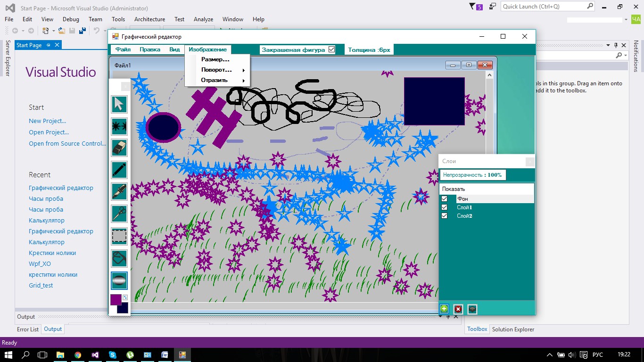Click the Изображение menu
644x362 pixels.
pyautogui.click(x=208, y=49)
